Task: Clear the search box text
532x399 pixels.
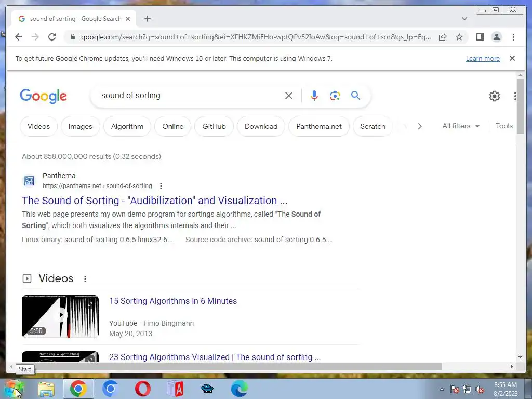Action: pyautogui.click(x=289, y=96)
